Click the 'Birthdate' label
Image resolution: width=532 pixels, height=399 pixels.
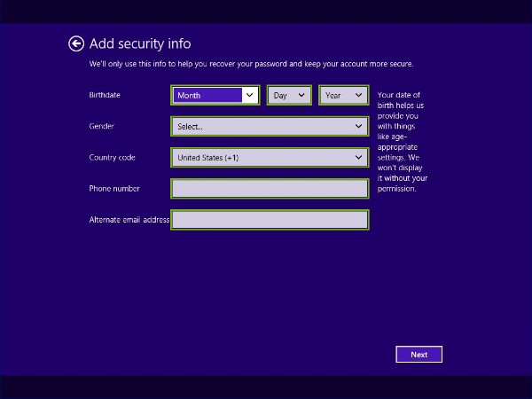105,95
